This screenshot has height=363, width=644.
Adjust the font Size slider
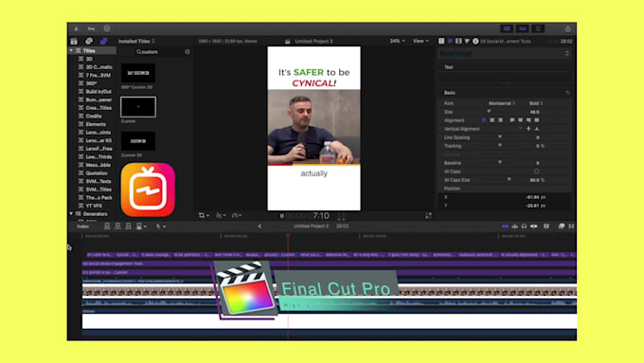click(489, 112)
